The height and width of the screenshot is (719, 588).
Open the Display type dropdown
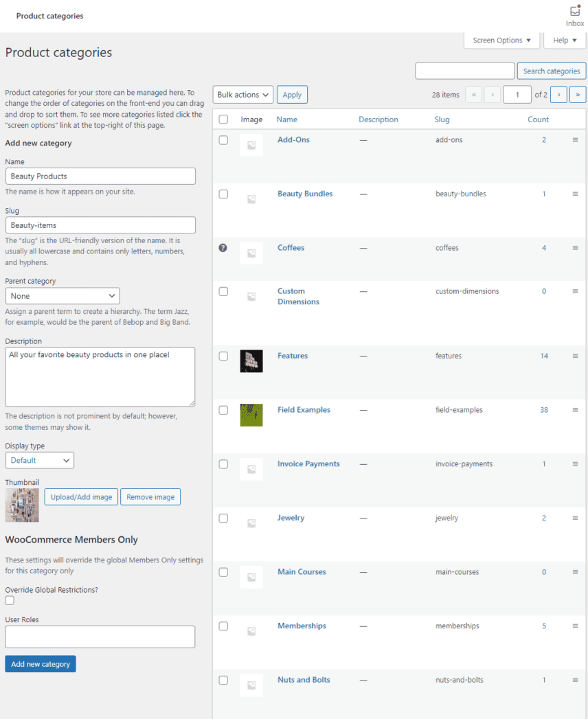39,460
